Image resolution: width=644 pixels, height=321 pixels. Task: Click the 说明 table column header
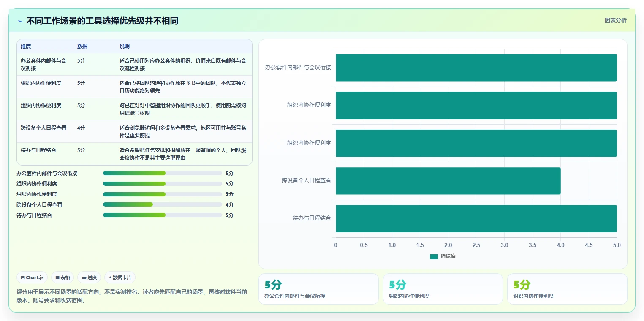click(x=125, y=46)
